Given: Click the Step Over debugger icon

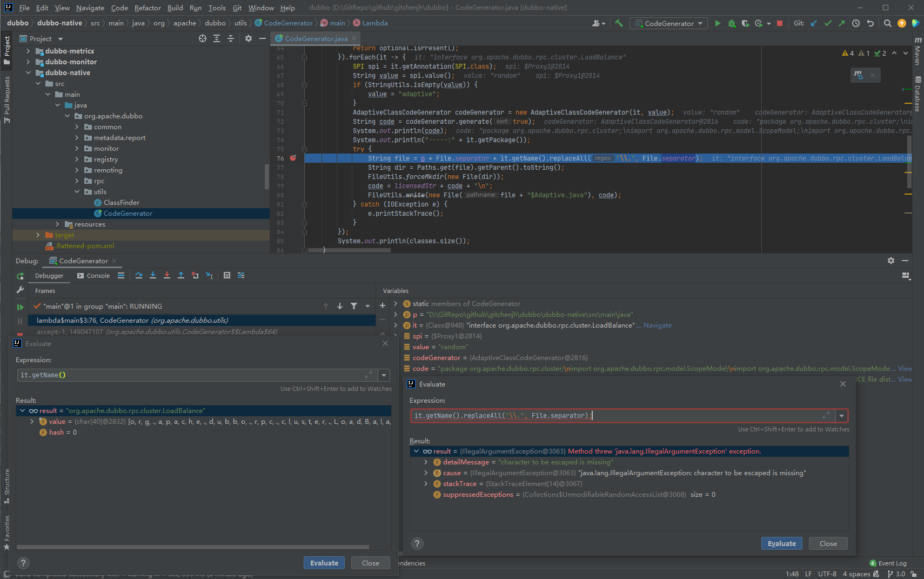Looking at the screenshot, I should 139,276.
